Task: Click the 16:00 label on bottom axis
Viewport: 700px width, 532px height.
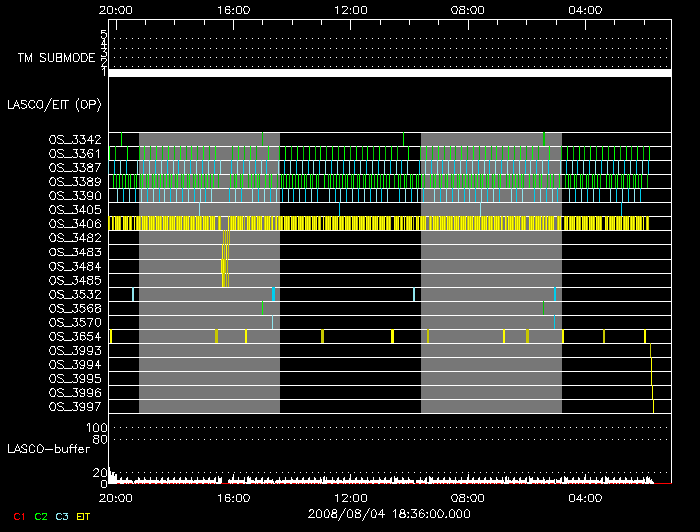Action: click(x=233, y=497)
